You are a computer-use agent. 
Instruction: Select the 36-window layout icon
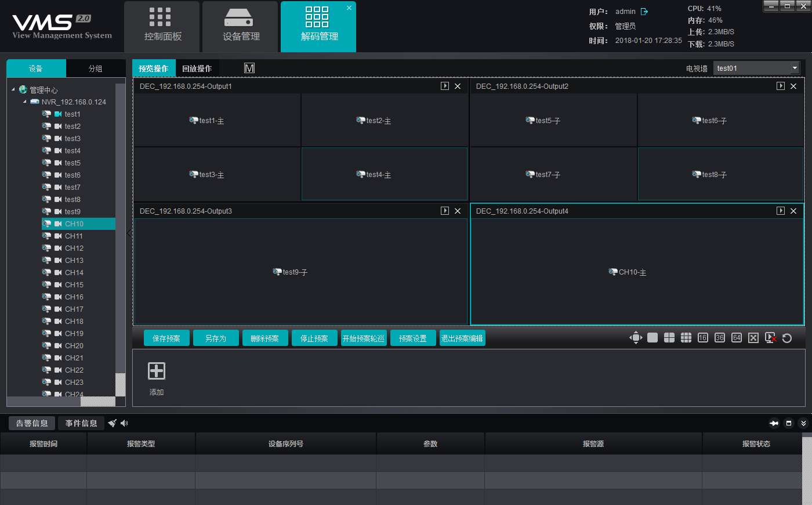(x=720, y=338)
